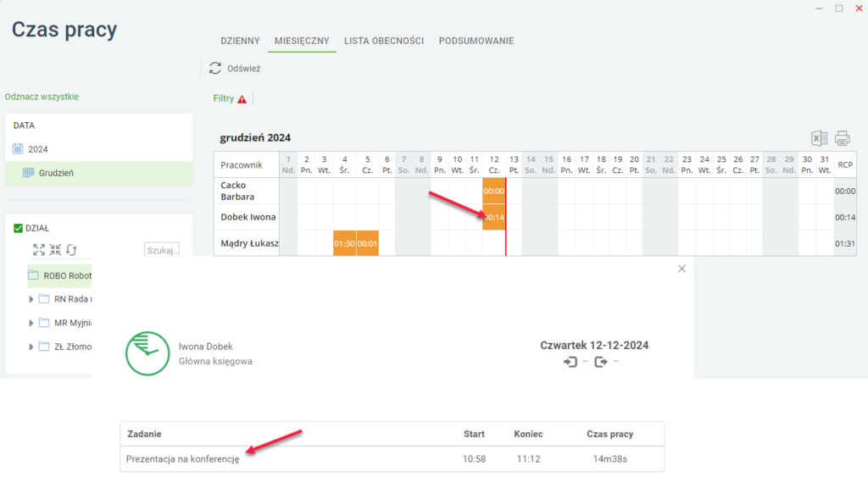Click the Start column header
Screen dimensions: 868x483
(474, 435)
